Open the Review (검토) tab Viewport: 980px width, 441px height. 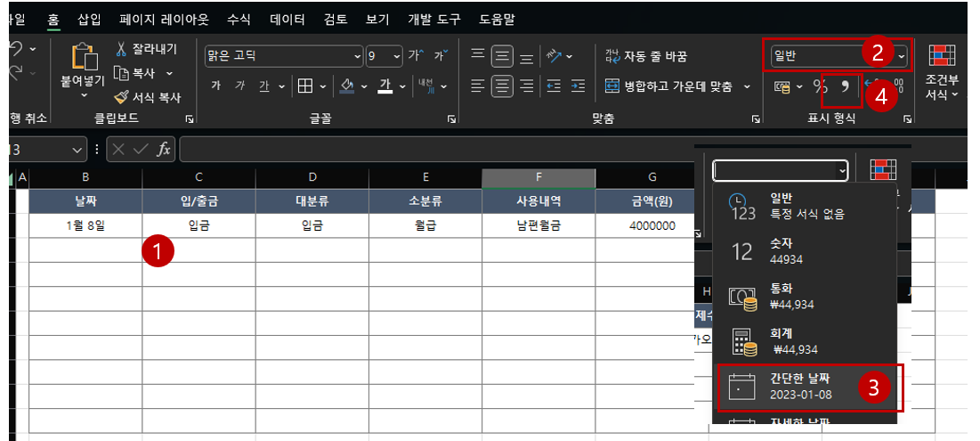click(336, 20)
